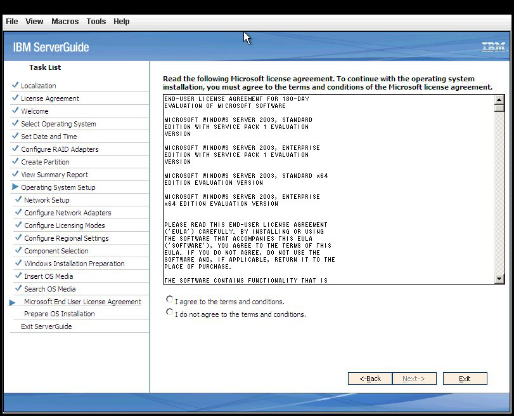Open the Tools menu
Viewport: 515px width, 416px height.
pos(96,21)
